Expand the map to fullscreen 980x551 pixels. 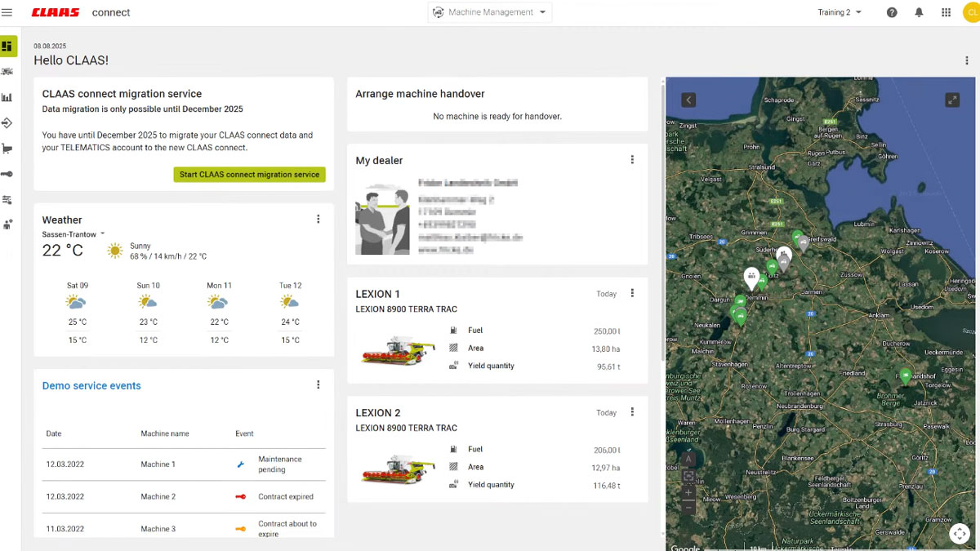(x=952, y=100)
